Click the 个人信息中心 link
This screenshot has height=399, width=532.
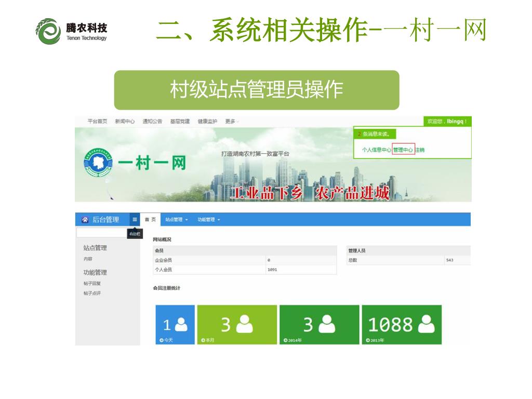377,150
